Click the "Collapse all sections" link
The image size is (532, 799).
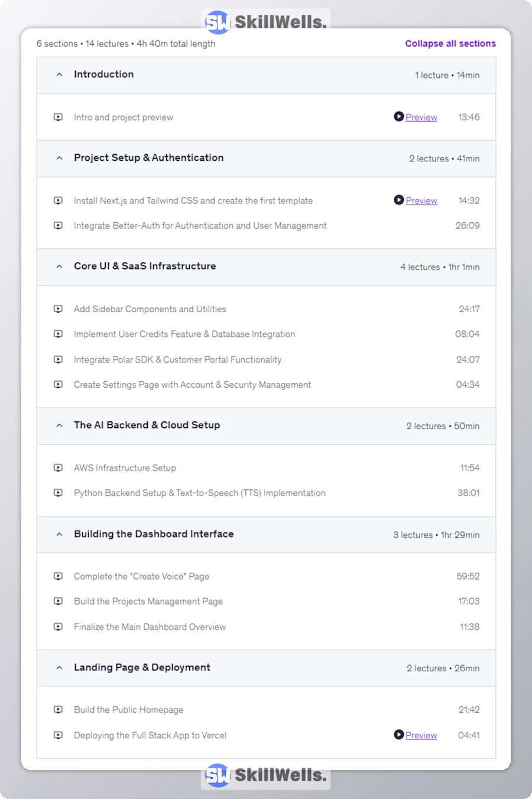[x=450, y=43]
